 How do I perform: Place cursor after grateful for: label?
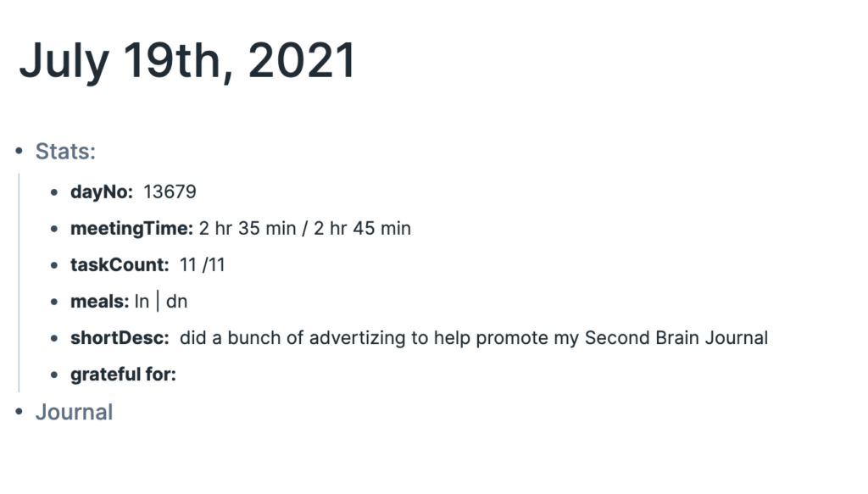(x=178, y=375)
